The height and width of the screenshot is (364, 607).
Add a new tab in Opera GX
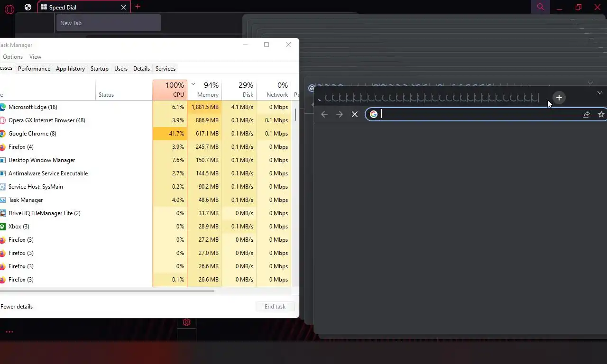point(138,7)
